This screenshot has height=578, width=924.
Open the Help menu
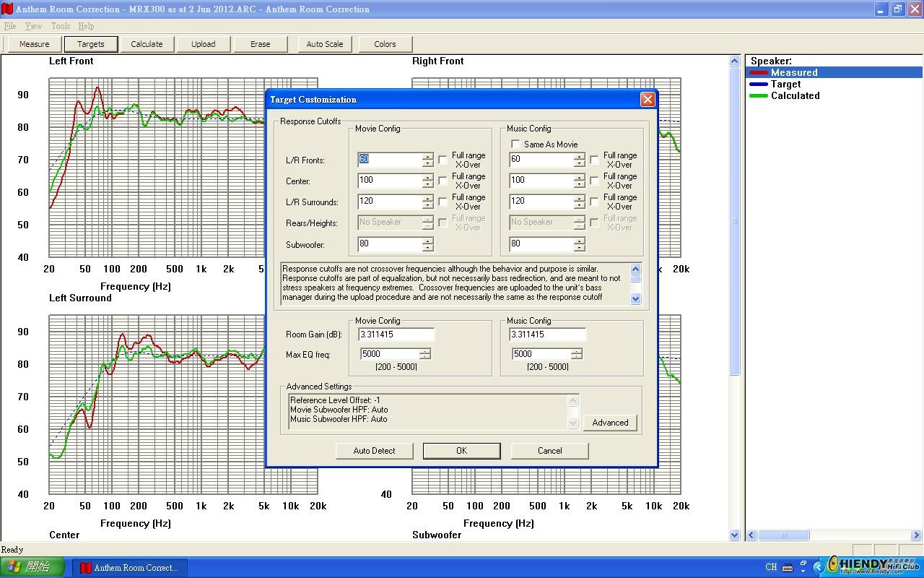point(86,26)
